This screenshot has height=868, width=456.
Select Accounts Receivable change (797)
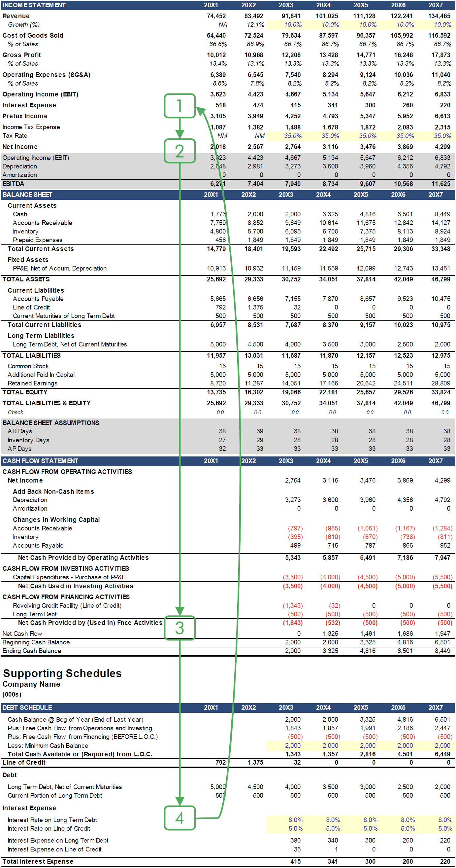click(x=295, y=528)
